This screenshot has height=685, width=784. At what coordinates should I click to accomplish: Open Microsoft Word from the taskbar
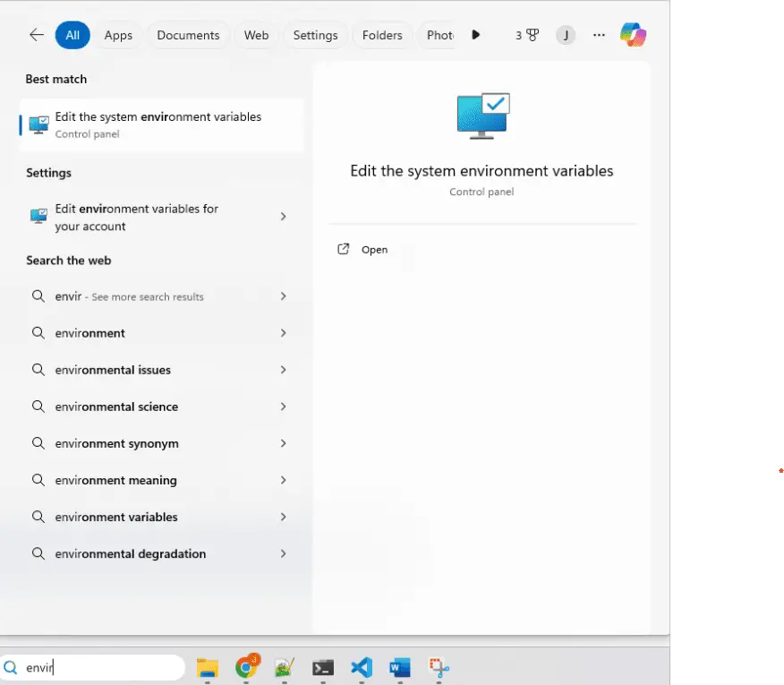[x=400, y=667]
